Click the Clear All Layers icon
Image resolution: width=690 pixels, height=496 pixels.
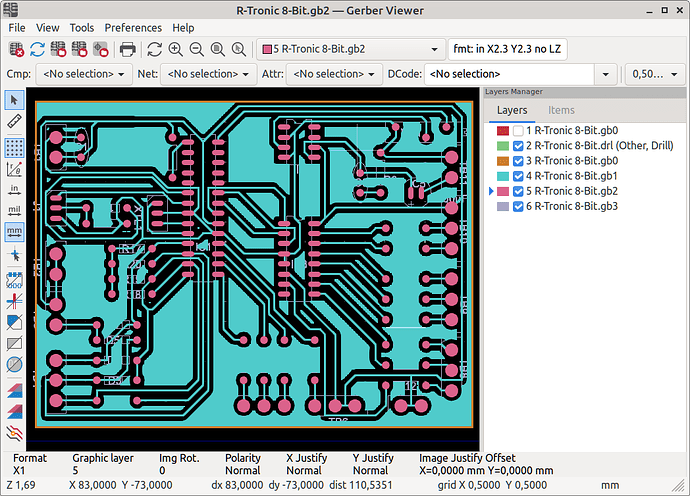click(16, 48)
